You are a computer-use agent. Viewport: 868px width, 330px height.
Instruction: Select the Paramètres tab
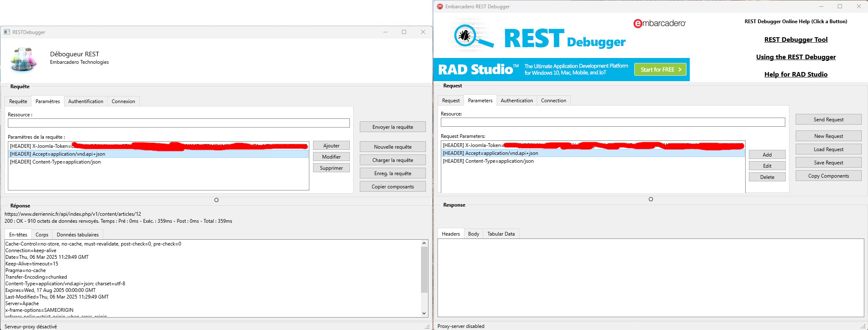pyautogui.click(x=48, y=101)
